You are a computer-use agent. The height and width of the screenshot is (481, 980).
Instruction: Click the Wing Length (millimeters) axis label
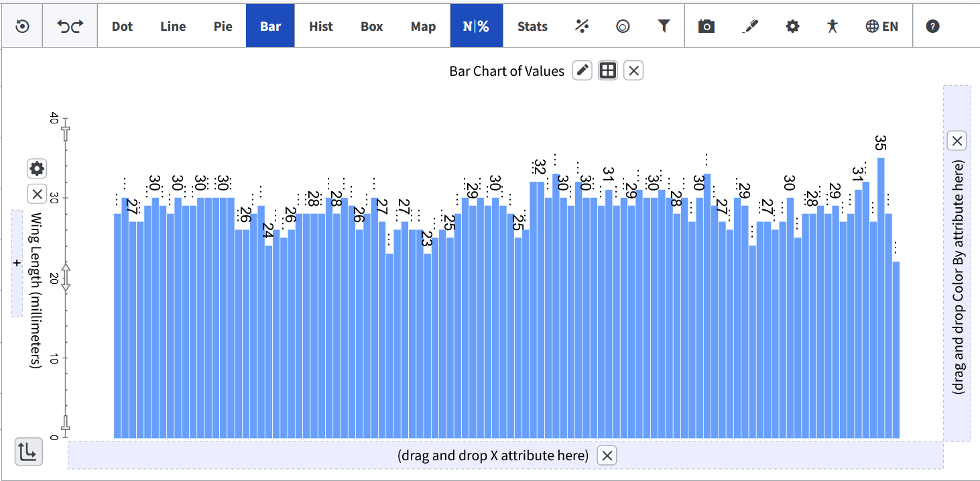click(36, 290)
